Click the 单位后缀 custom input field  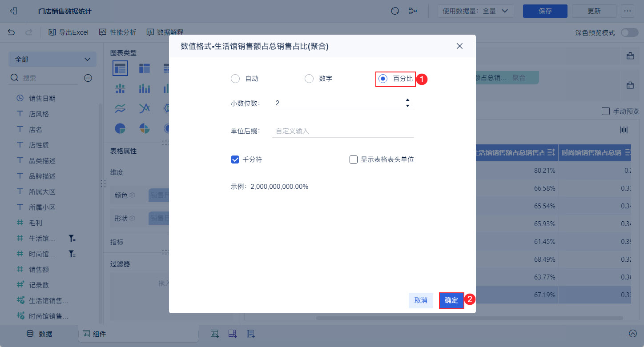(343, 131)
